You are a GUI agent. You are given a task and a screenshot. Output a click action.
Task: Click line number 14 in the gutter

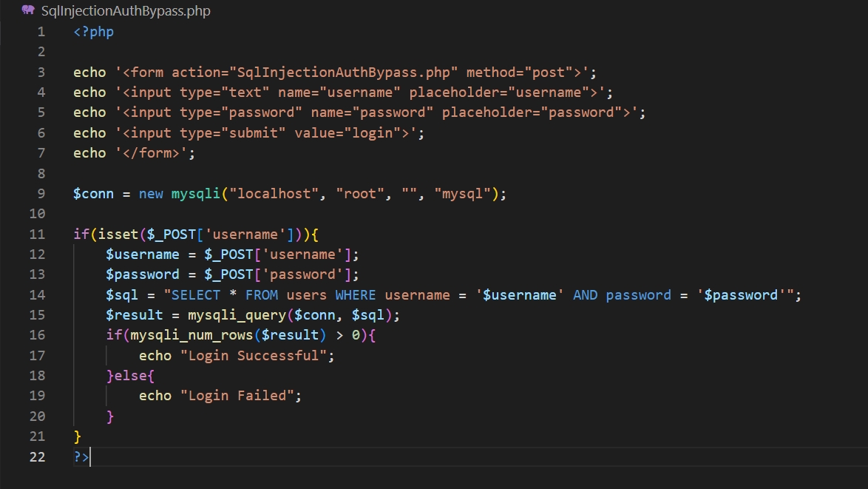tap(37, 295)
